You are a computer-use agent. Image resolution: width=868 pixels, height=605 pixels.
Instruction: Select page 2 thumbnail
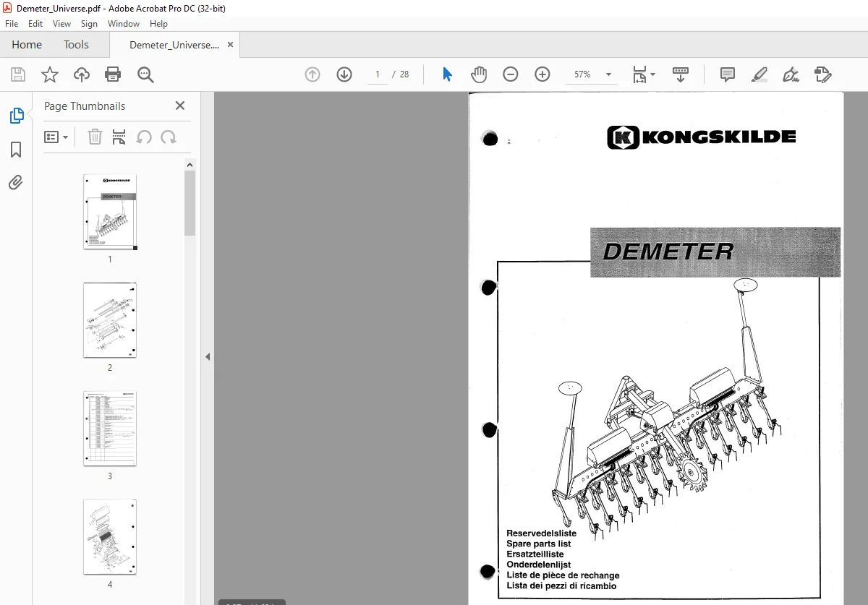coord(110,320)
